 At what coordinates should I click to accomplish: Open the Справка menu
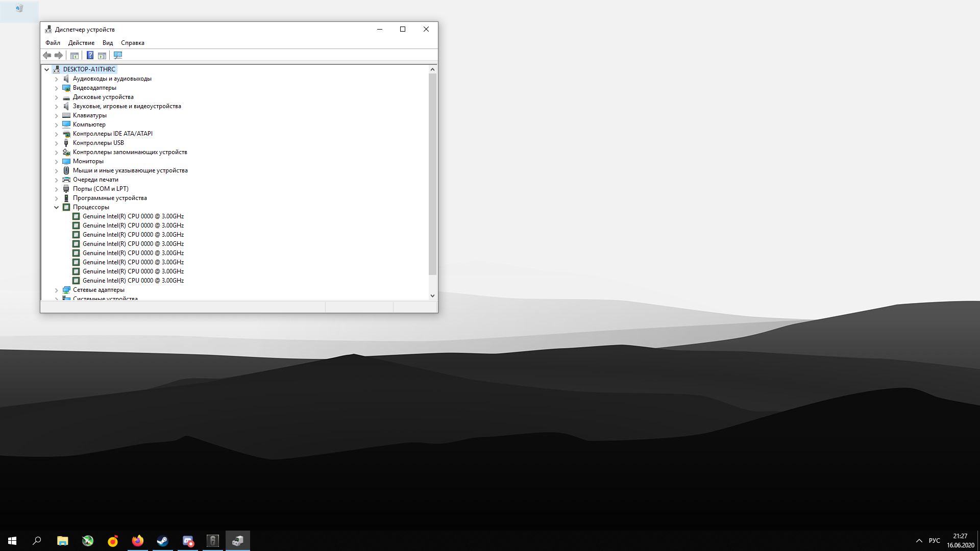click(132, 43)
